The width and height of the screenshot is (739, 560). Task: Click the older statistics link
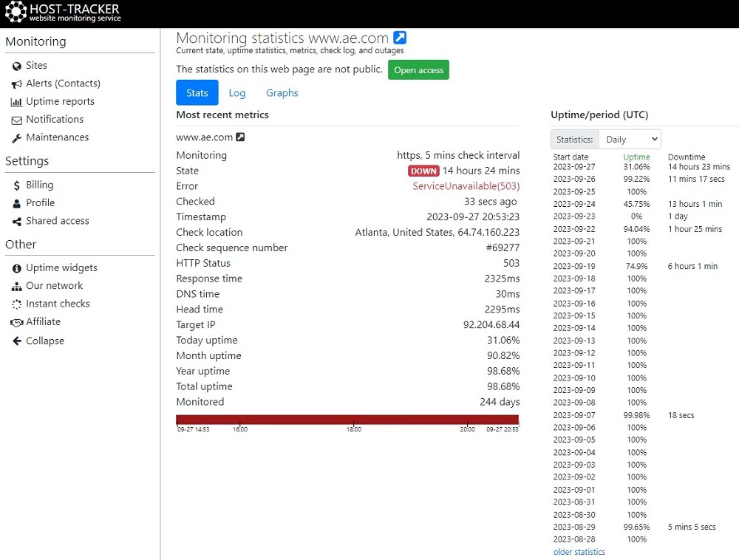[x=579, y=552]
